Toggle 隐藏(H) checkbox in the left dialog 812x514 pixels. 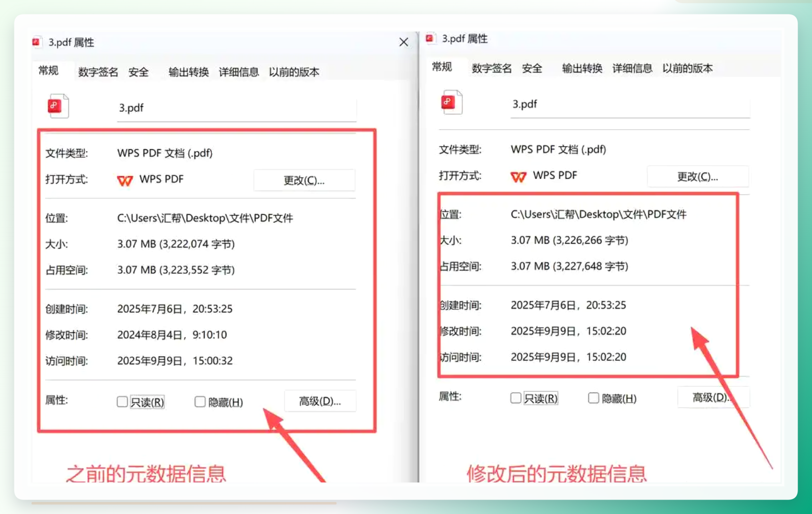point(200,402)
